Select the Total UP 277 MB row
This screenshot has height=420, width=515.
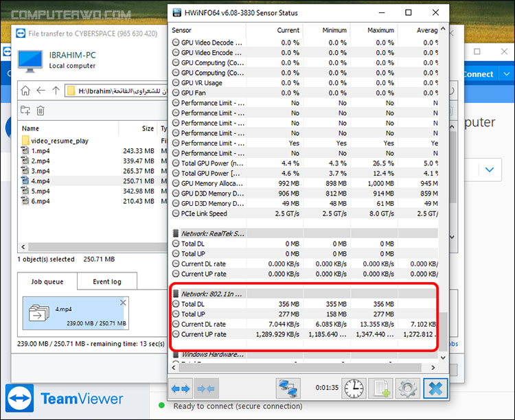(304, 314)
